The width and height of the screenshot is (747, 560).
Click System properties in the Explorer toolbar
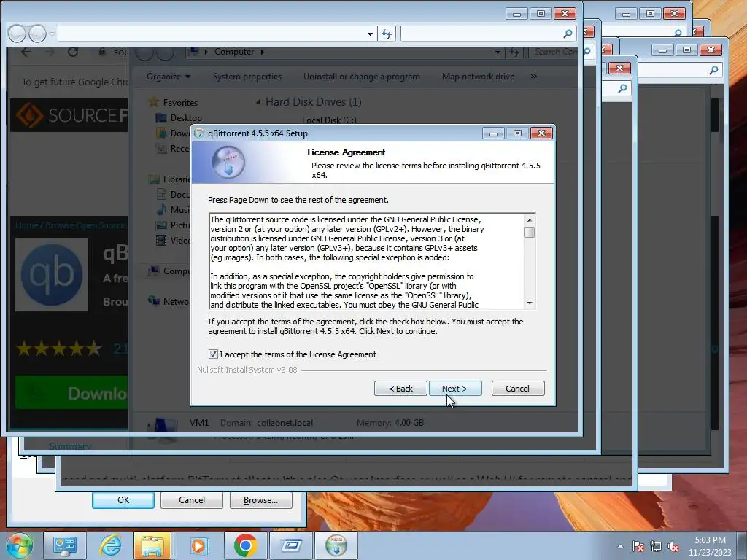[247, 77]
